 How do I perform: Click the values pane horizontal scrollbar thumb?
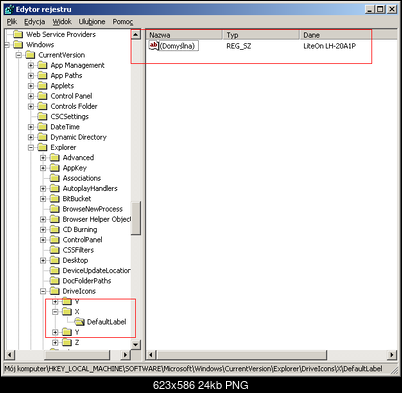click(241, 355)
